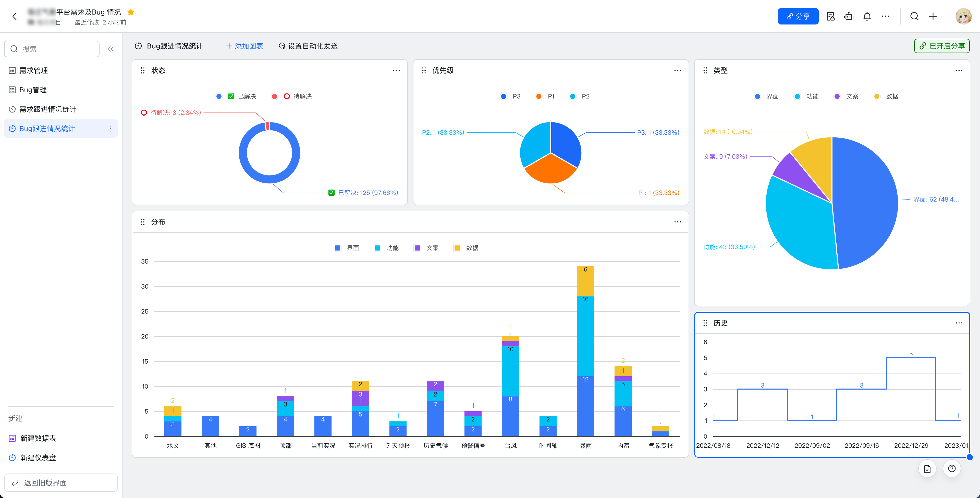Open the notification bell
The height and width of the screenshot is (498, 980).
click(867, 16)
